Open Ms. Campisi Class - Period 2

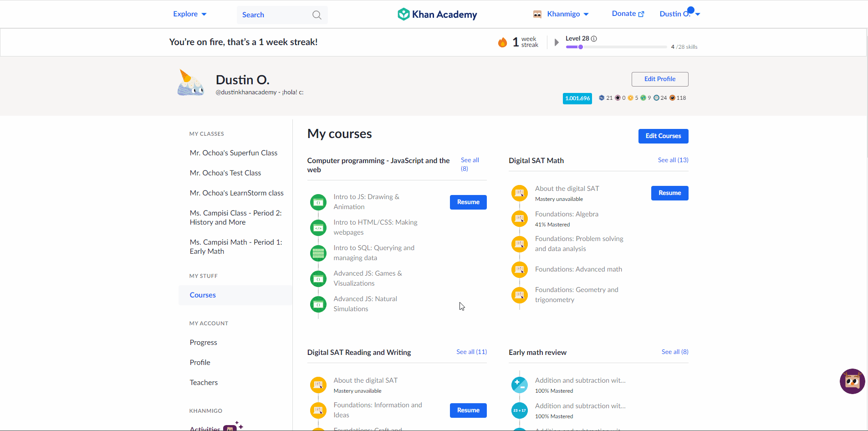(x=236, y=218)
